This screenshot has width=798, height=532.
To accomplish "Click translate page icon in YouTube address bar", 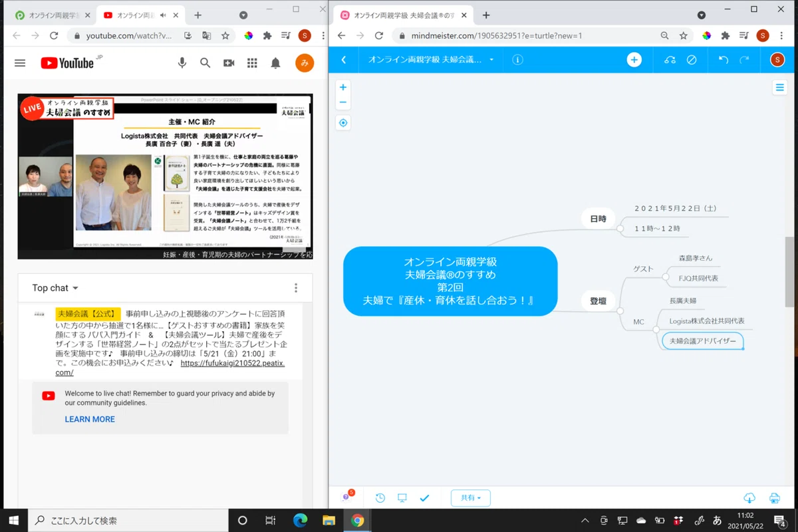I will tap(207, 36).
